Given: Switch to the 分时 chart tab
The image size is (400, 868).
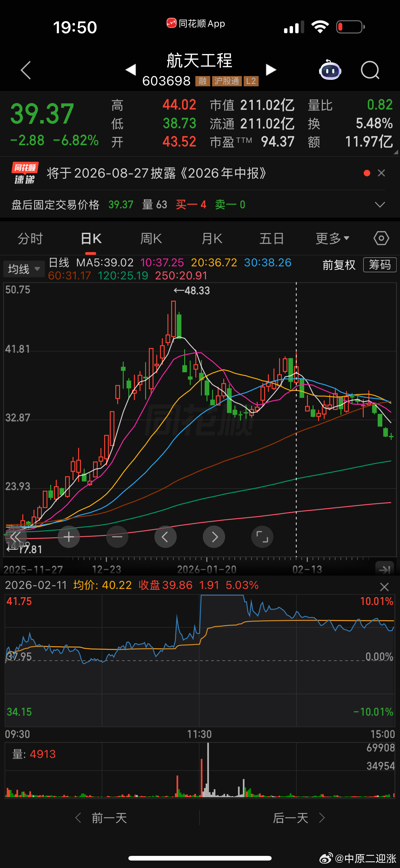Looking at the screenshot, I should tap(30, 238).
